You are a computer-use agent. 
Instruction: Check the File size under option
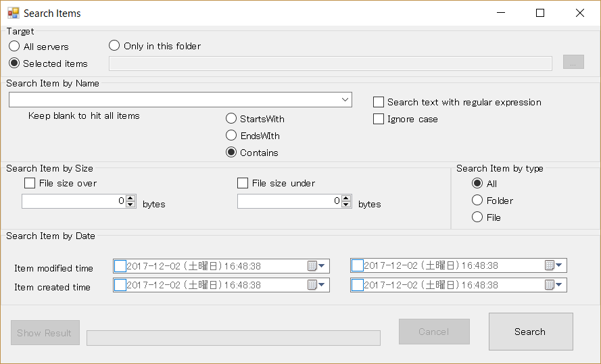(x=243, y=183)
